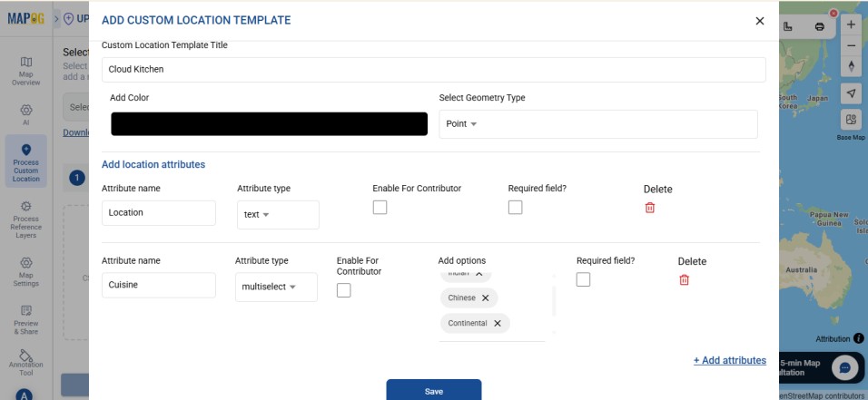The height and width of the screenshot is (400, 868).
Task: Select the Annotation Tool in the sidebar
Action: [26, 363]
